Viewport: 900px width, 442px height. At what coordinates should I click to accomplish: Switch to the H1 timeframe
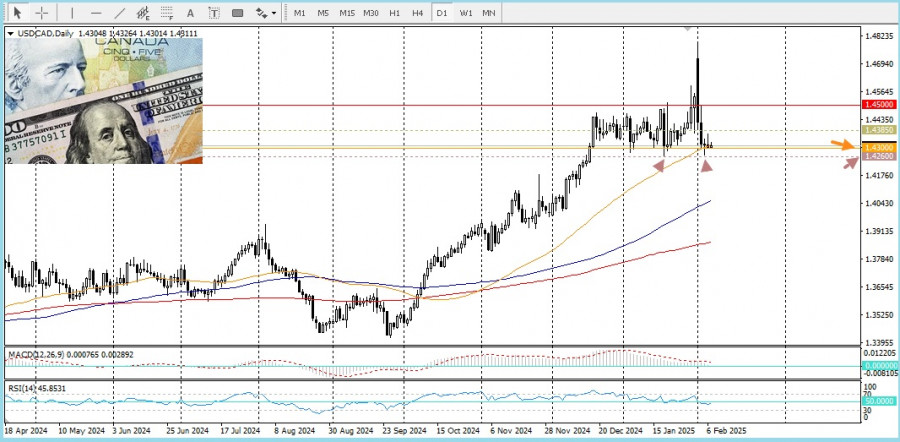pos(394,13)
